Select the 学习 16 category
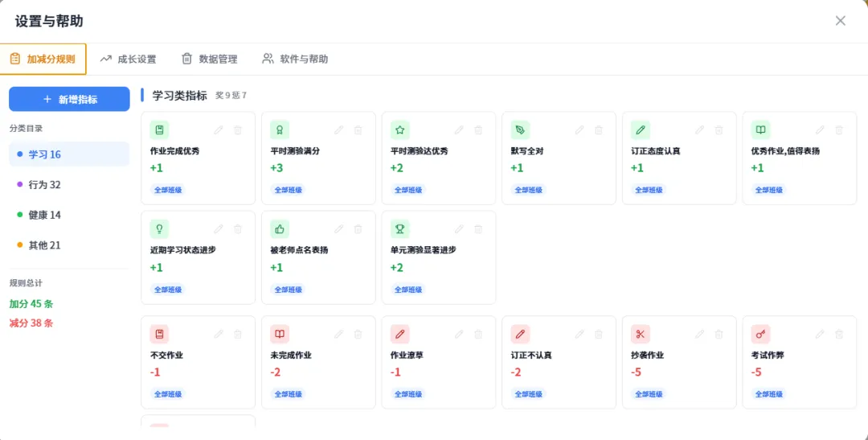The image size is (868, 440). pos(69,154)
